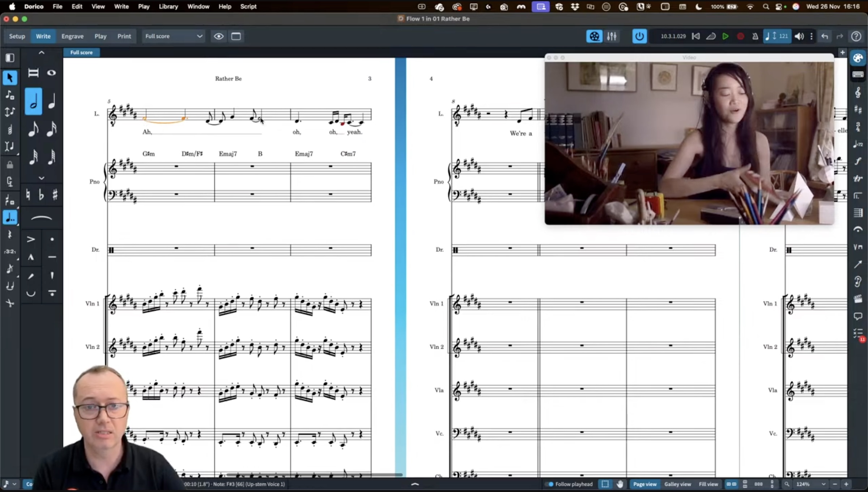
Task: Switch to Galley view
Action: pyautogui.click(x=677, y=484)
